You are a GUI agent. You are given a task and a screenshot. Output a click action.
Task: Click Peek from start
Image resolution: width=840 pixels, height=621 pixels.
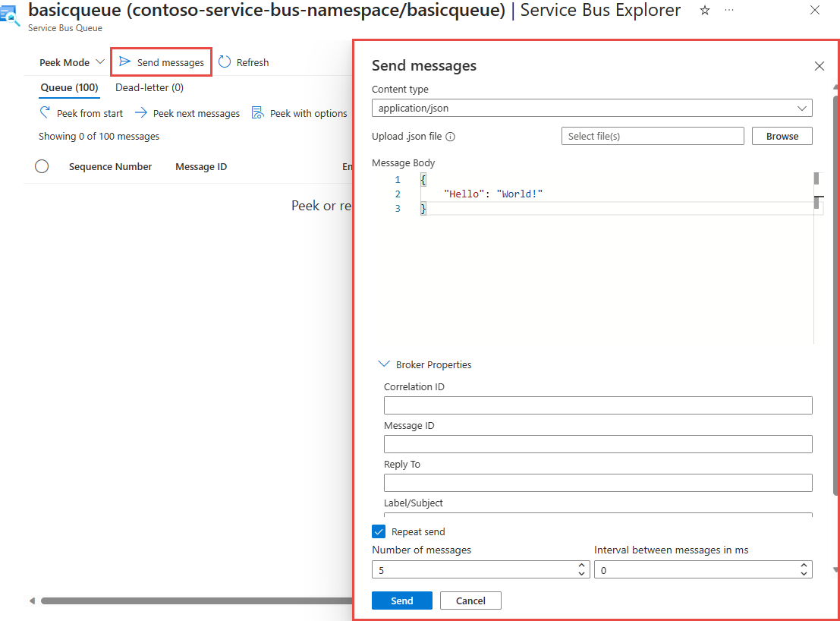pos(81,113)
